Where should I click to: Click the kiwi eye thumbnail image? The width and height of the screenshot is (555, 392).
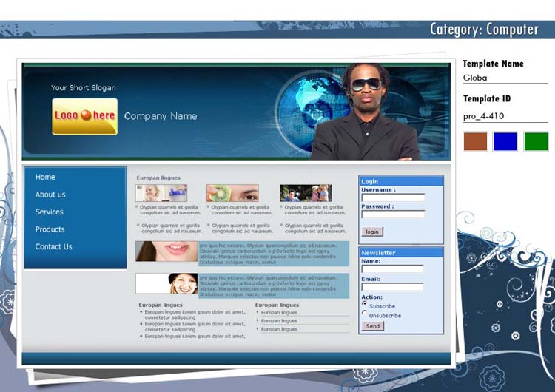point(232,193)
